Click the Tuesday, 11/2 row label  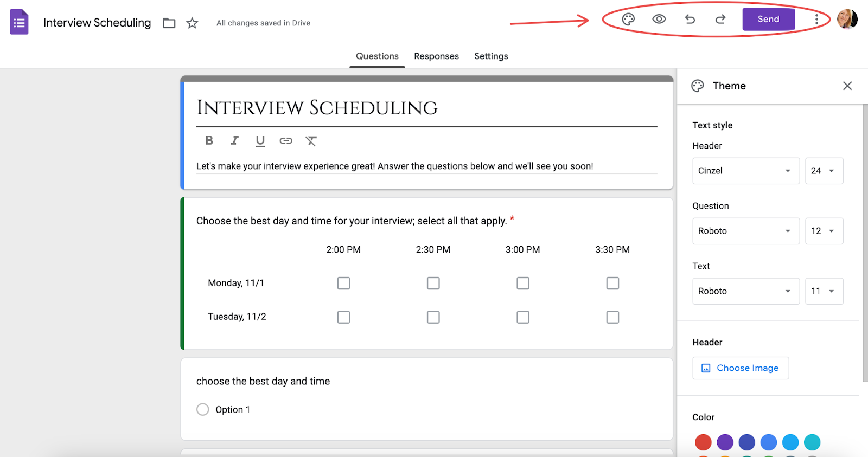tap(237, 317)
